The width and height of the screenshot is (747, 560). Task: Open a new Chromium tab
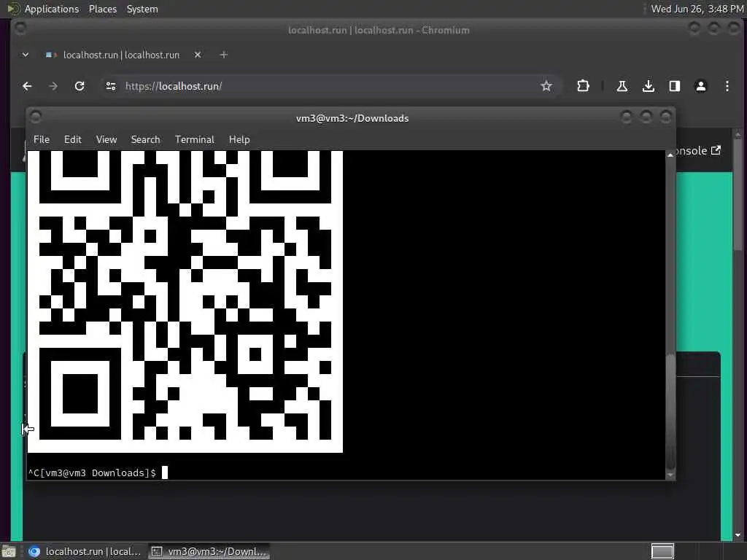pos(223,55)
